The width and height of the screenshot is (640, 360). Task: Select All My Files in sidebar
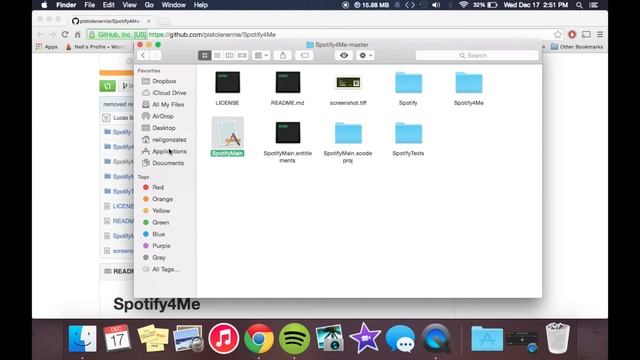pos(168,104)
